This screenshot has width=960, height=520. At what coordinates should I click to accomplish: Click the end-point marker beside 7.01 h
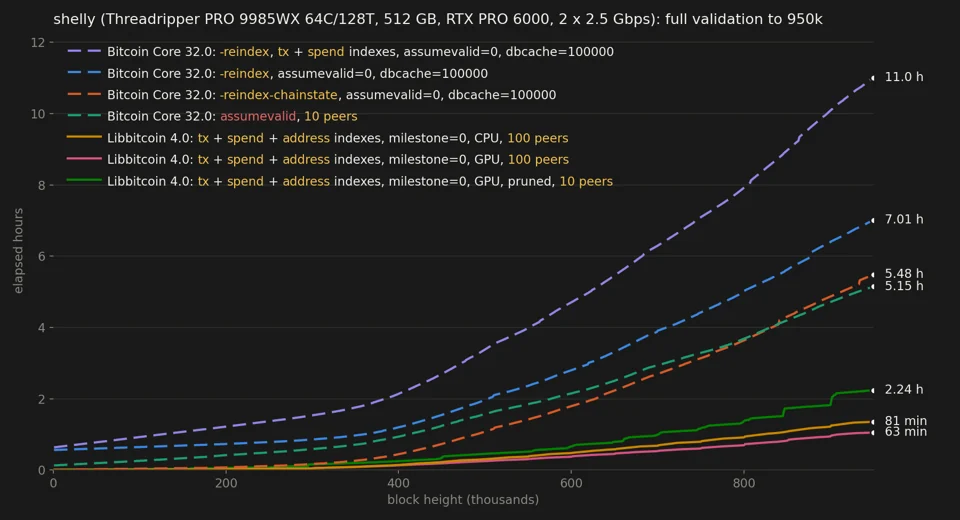coord(873,220)
